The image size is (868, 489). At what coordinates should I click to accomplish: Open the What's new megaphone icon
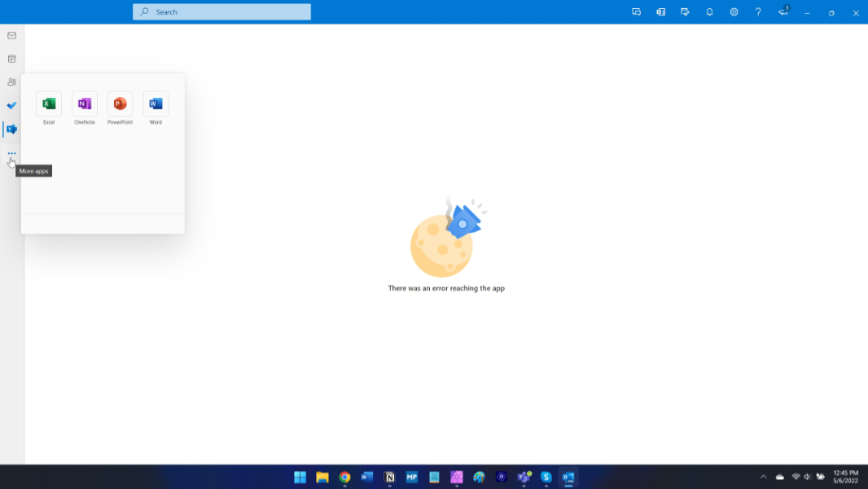[x=783, y=11]
